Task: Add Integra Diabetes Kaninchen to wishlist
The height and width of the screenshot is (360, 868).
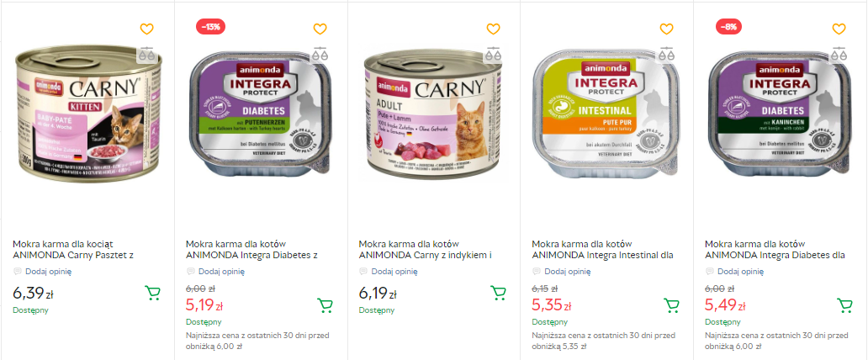Action: (x=839, y=29)
